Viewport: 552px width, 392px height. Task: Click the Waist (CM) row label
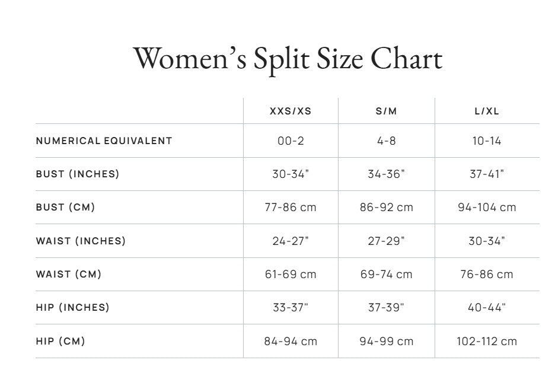[x=68, y=274]
